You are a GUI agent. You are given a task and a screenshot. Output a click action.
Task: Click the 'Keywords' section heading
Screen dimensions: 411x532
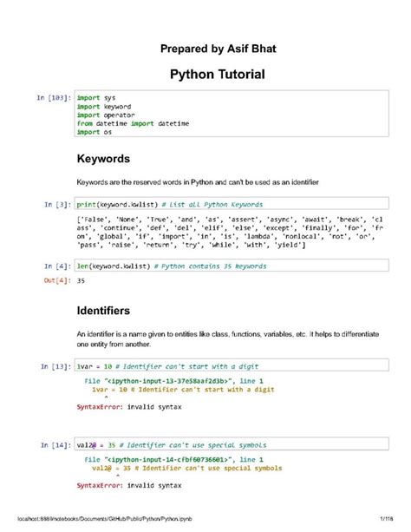pyautogui.click(x=103, y=159)
